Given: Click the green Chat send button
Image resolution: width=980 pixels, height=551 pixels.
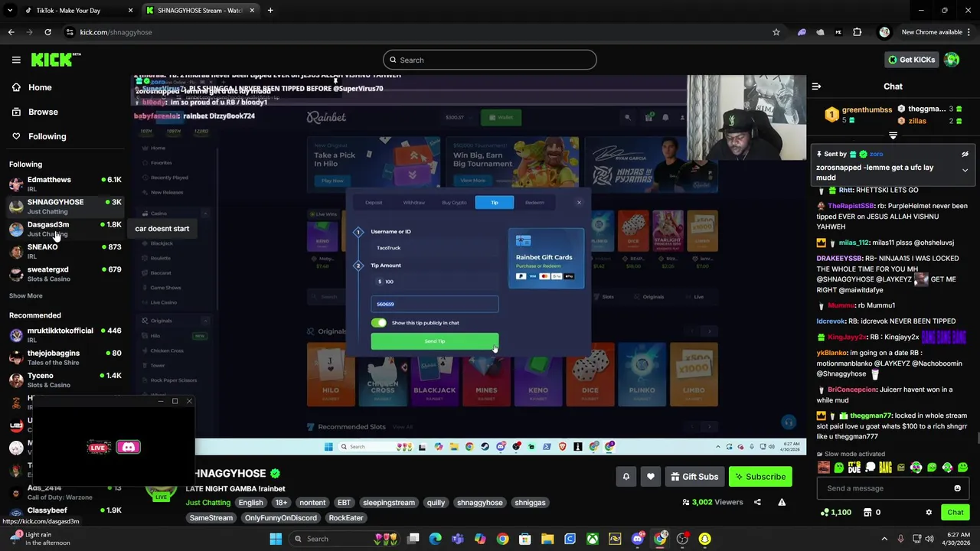Looking at the screenshot, I should [x=955, y=512].
